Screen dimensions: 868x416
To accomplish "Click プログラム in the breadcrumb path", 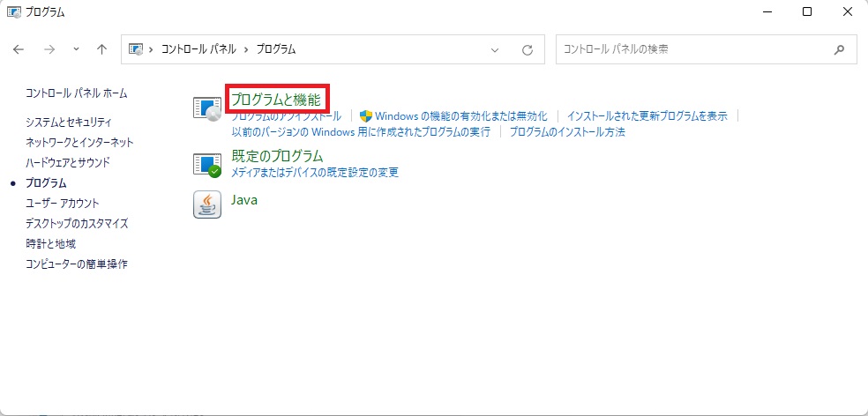I will point(276,49).
